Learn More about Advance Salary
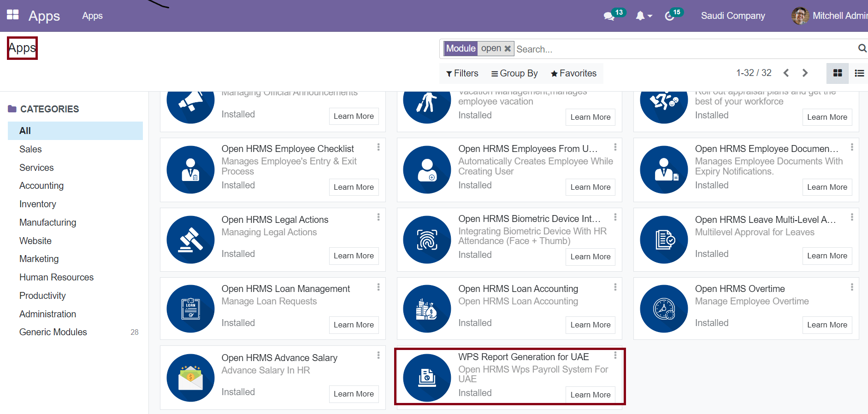 [354, 394]
